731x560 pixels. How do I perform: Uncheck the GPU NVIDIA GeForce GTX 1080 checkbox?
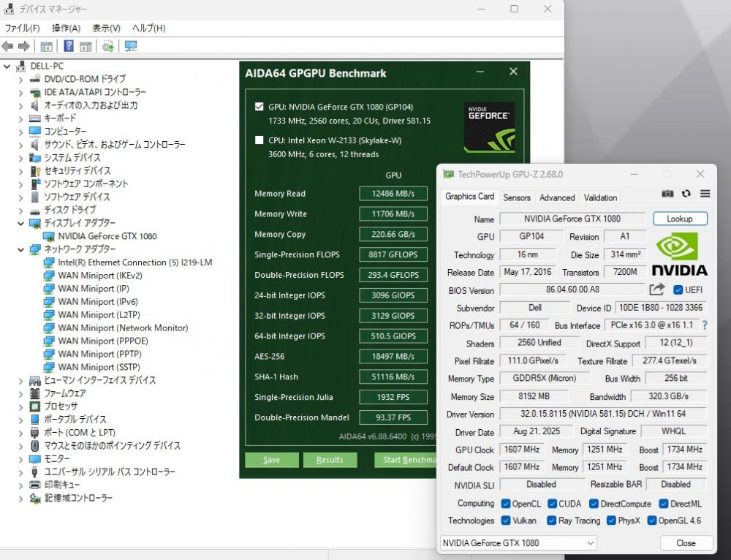pos(259,107)
